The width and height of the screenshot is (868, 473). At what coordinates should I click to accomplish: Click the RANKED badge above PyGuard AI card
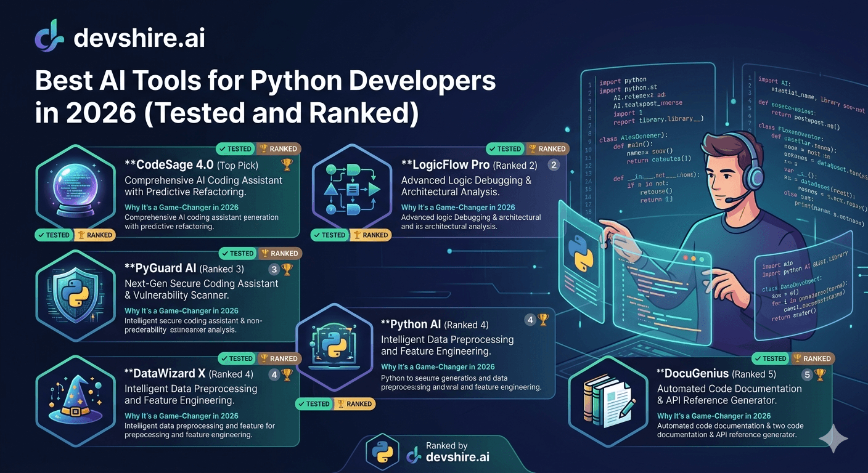[279, 253]
